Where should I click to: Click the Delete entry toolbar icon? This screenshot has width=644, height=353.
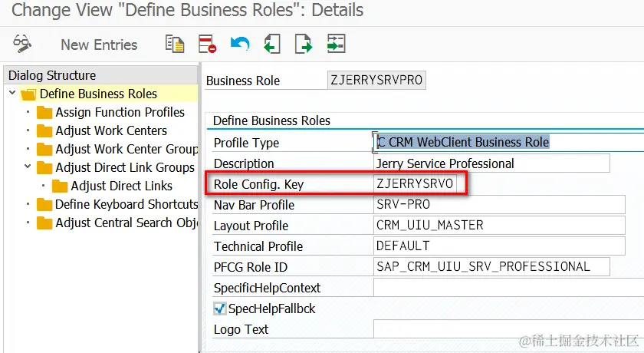[x=206, y=44]
